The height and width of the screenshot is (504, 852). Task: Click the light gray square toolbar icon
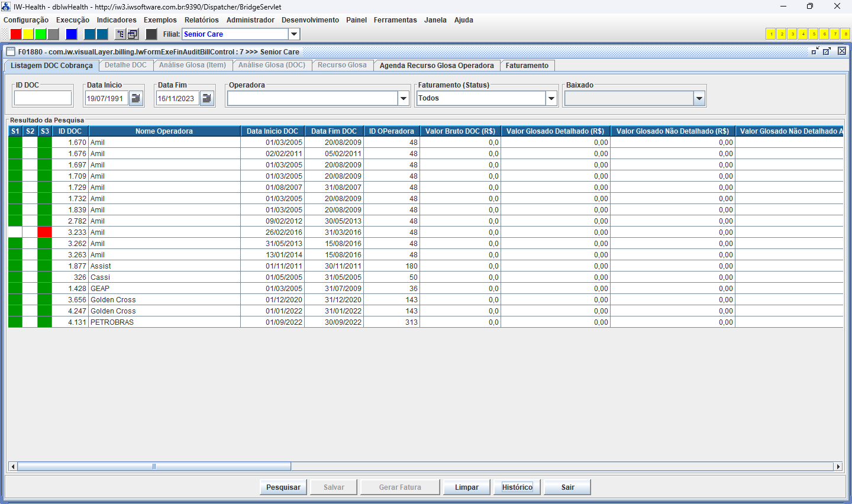pyautogui.click(x=53, y=34)
